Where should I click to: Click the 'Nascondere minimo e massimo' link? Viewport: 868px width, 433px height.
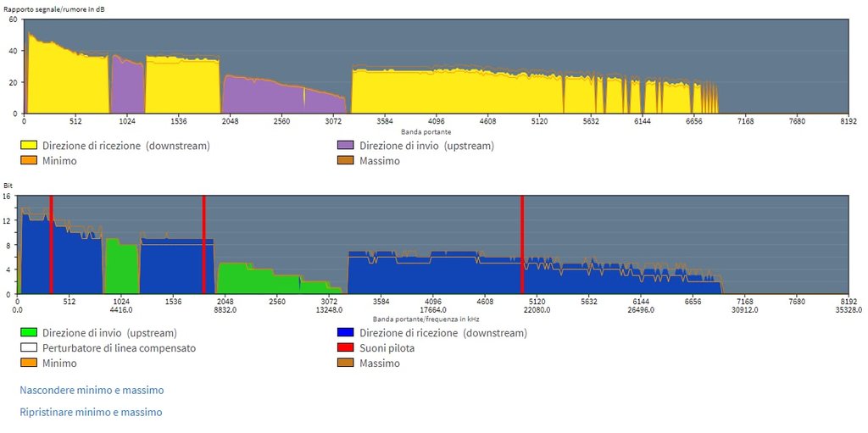pos(92,391)
